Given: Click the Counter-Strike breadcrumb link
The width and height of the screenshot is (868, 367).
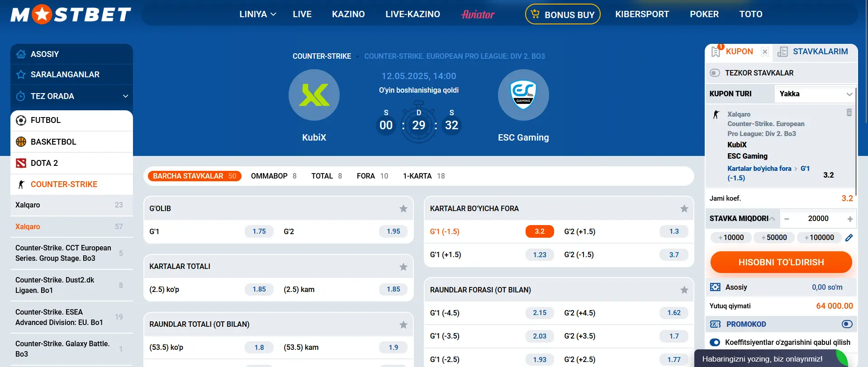Looking at the screenshot, I should click(322, 56).
